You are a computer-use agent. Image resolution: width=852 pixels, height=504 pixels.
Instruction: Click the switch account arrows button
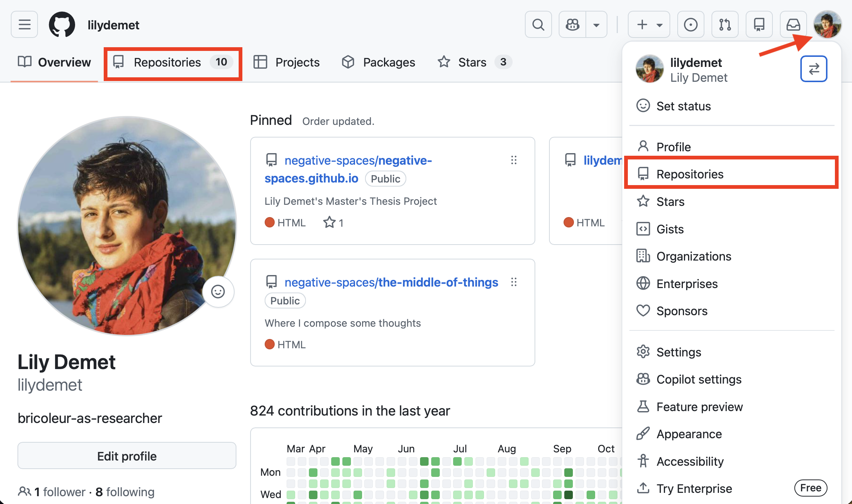pyautogui.click(x=813, y=69)
